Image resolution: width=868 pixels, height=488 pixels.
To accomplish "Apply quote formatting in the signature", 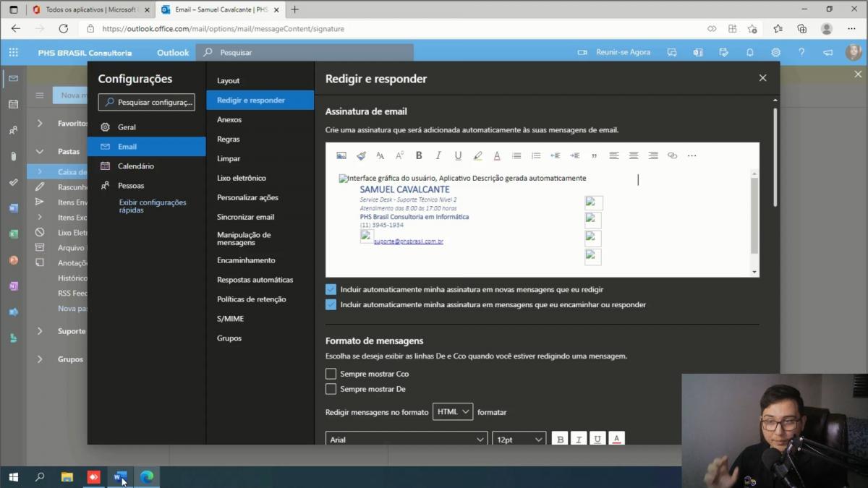I will [595, 155].
